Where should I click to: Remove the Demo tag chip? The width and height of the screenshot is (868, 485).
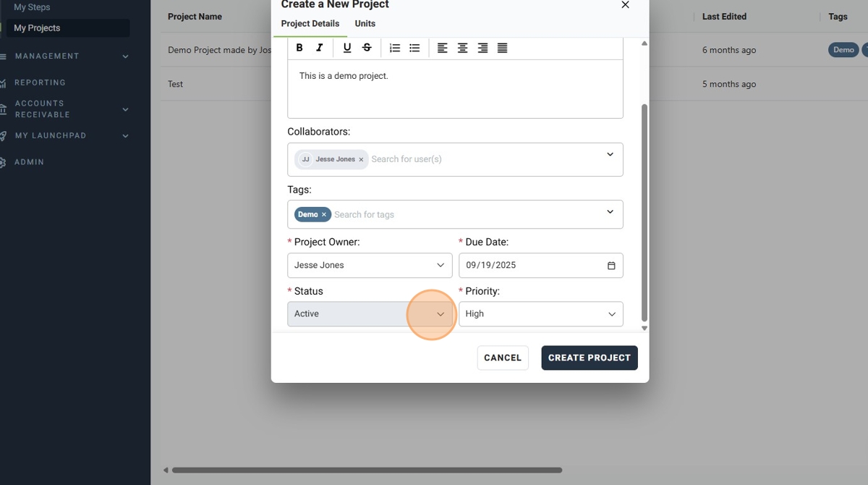[324, 214]
